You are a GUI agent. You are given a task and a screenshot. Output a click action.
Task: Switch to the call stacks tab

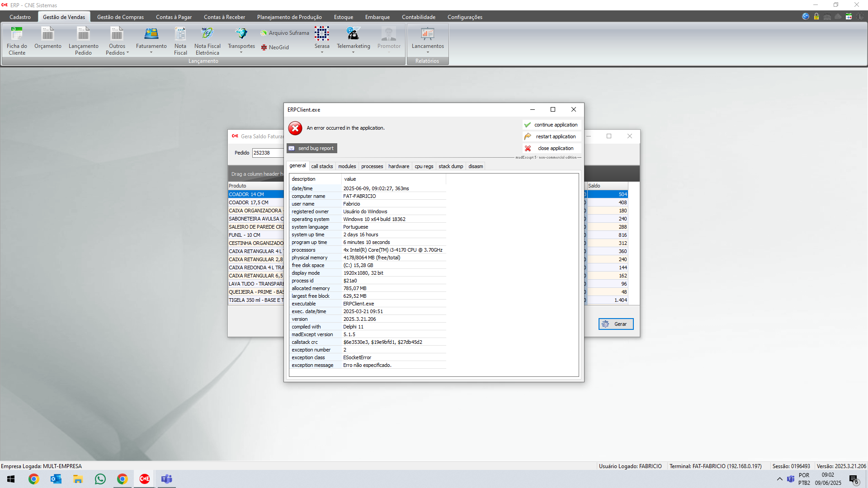click(x=322, y=166)
